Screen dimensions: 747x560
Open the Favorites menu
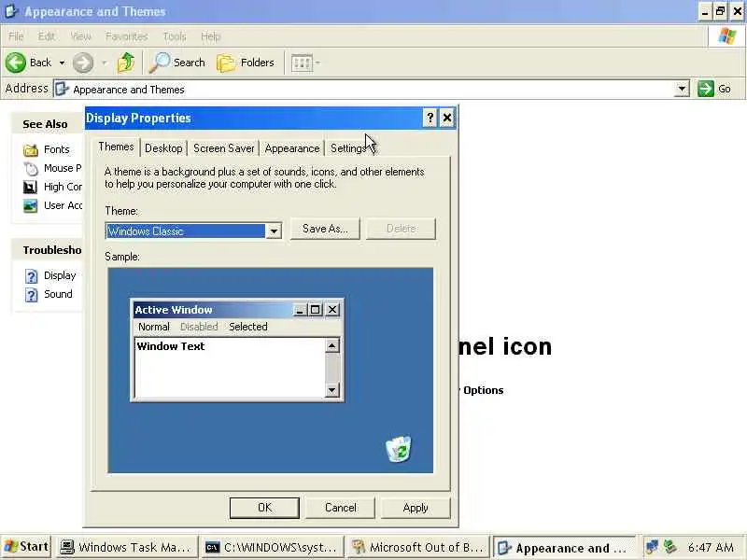click(x=126, y=36)
